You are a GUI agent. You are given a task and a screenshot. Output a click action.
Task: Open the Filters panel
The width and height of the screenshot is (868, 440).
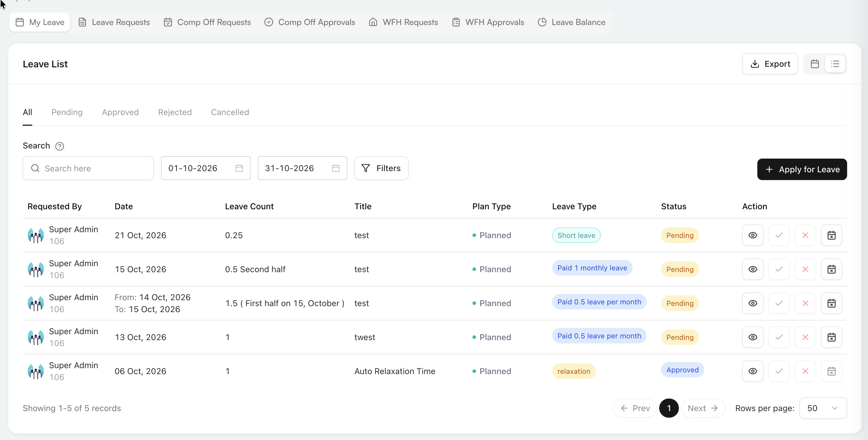pos(381,168)
